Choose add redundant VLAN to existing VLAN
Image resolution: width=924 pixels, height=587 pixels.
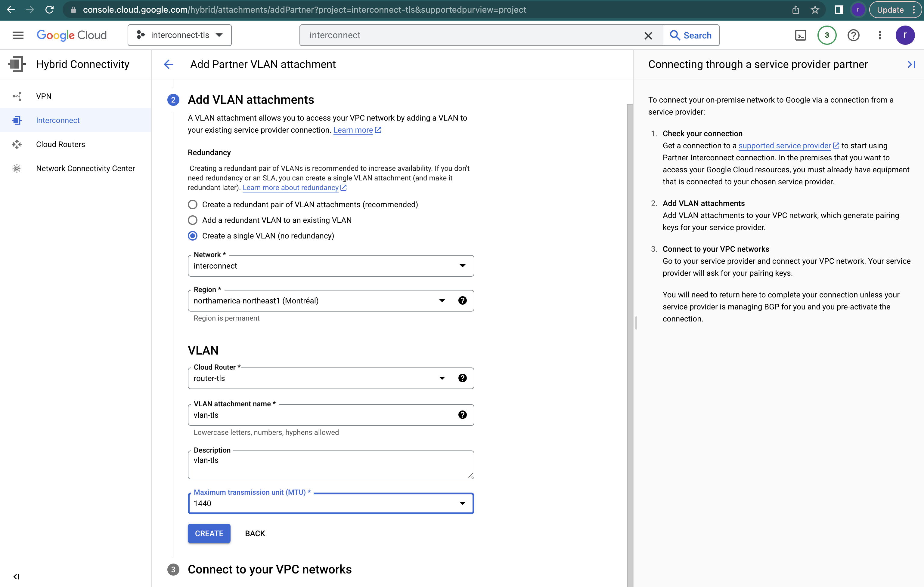(192, 220)
